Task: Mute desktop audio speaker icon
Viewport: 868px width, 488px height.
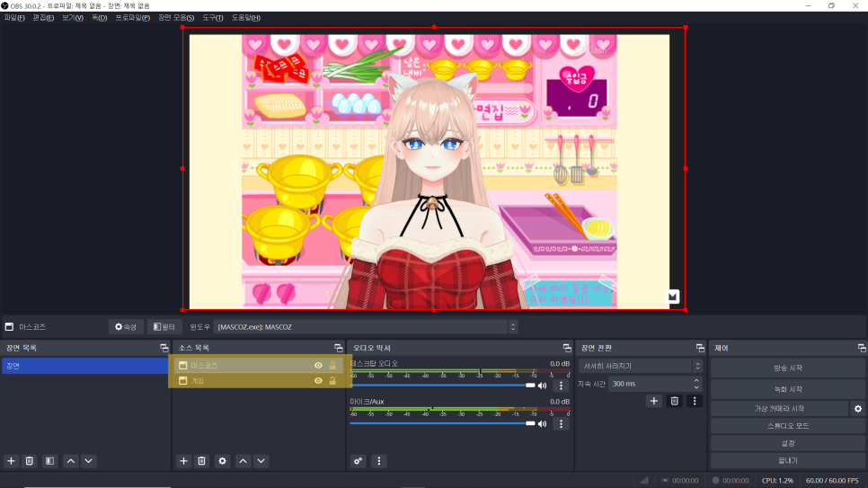Action: click(x=543, y=386)
